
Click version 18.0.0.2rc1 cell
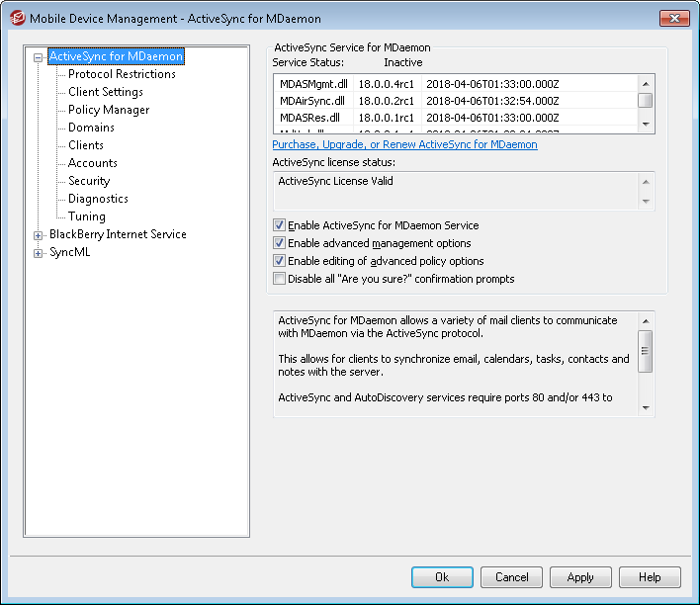click(x=387, y=101)
